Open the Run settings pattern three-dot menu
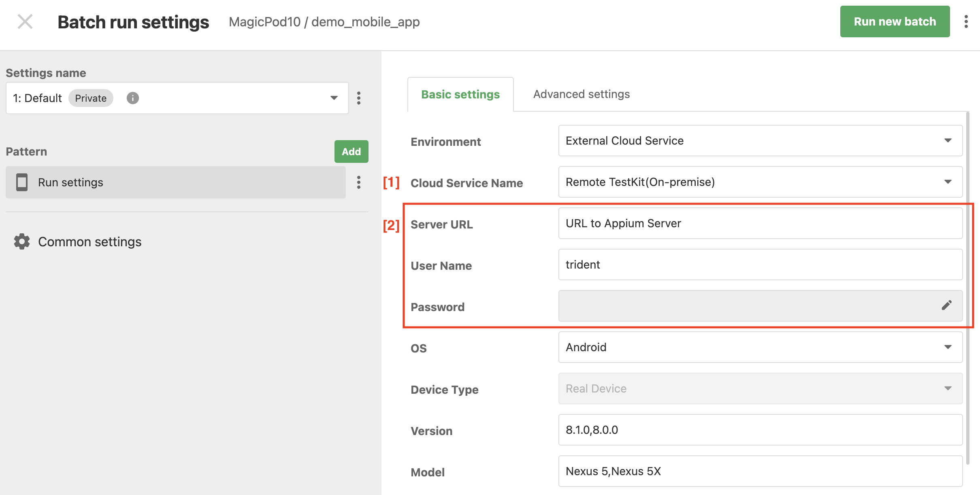This screenshot has width=980, height=495. [x=359, y=182]
